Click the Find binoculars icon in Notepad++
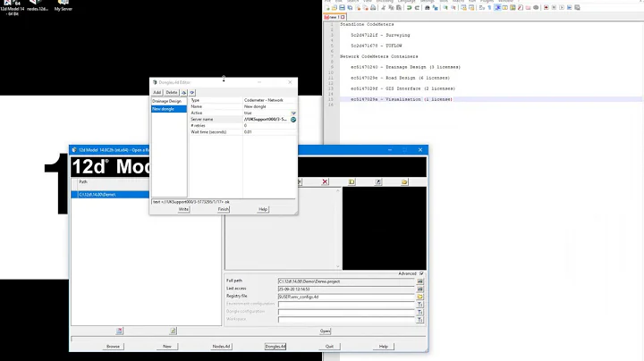Viewport: 644px width, 361px height. pyautogui.click(x=428, y=8)
